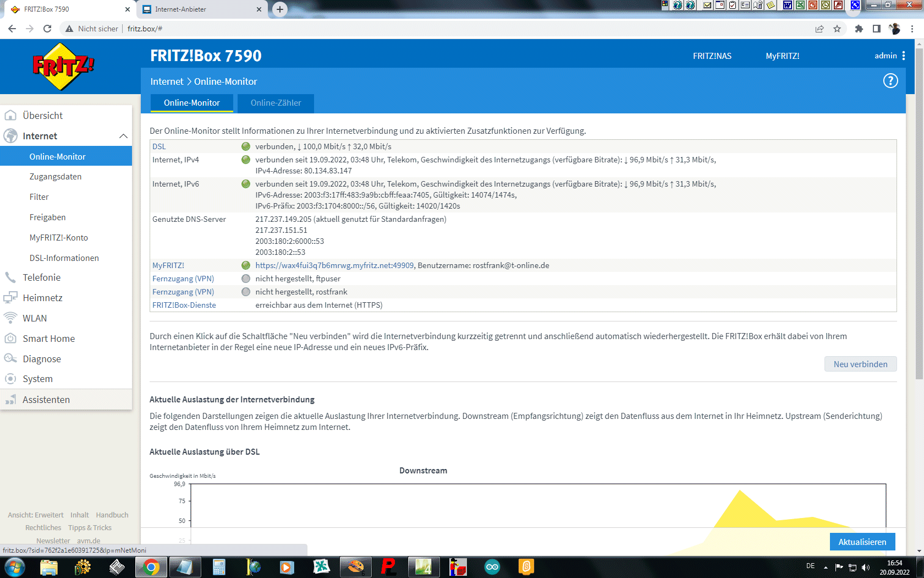
Task: Click the share page icon in address bar
Action: 820,29
